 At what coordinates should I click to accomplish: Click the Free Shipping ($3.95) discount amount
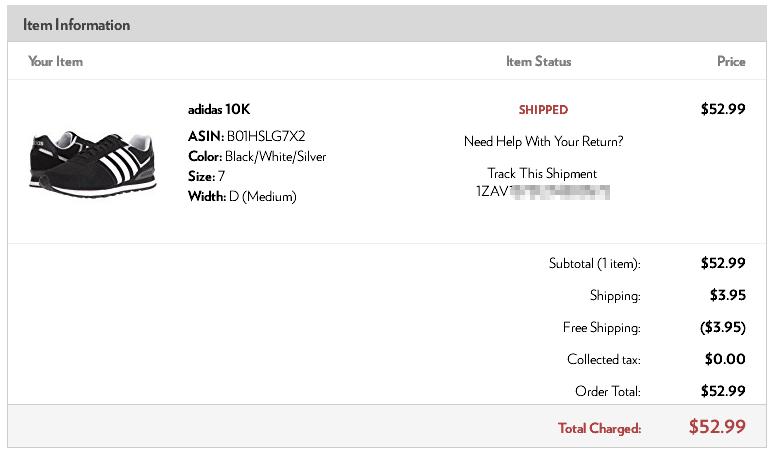click(x=723, y=327)
